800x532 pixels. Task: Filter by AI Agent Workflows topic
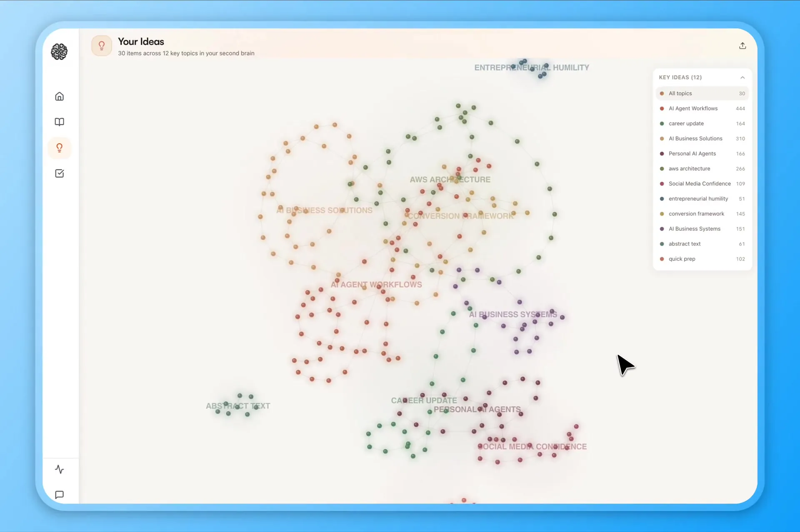(x=693, y=108)
